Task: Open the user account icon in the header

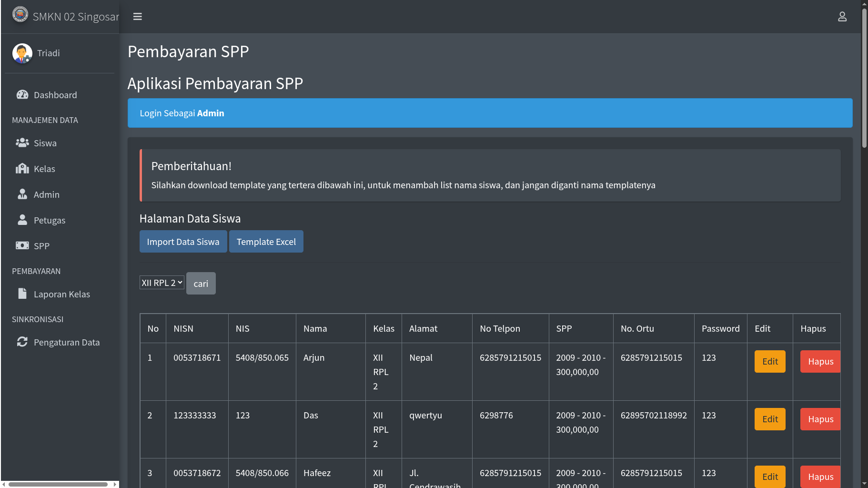Action: pos(842,17)
